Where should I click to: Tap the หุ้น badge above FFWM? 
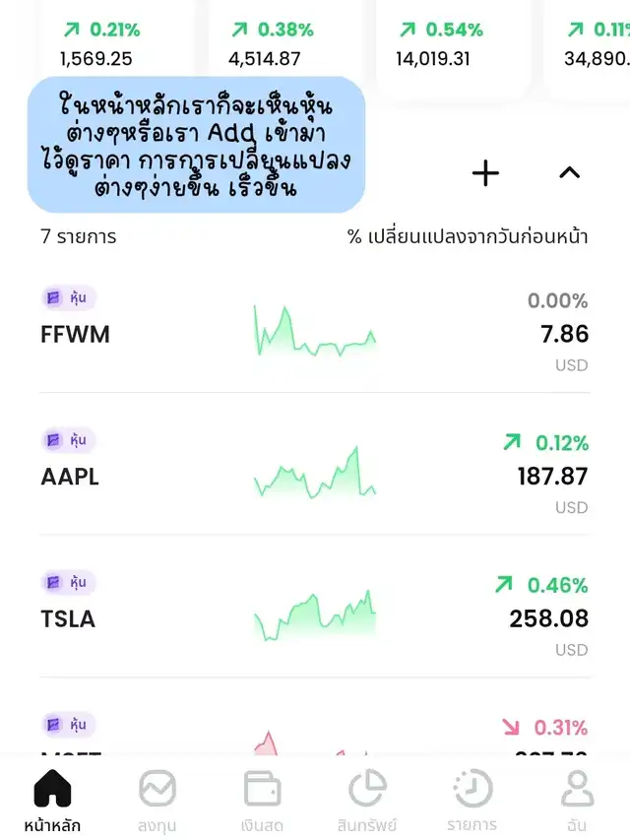coord(68,297)
